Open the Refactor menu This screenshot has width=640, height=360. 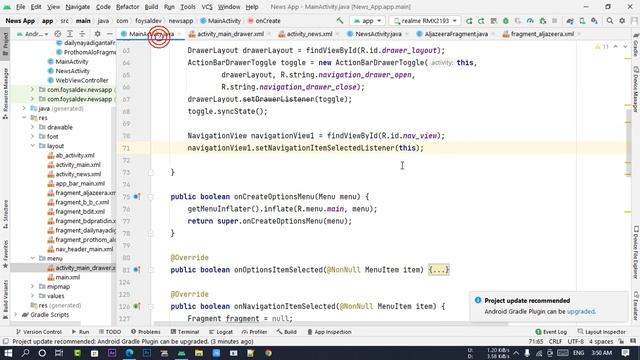click(127, 7)
